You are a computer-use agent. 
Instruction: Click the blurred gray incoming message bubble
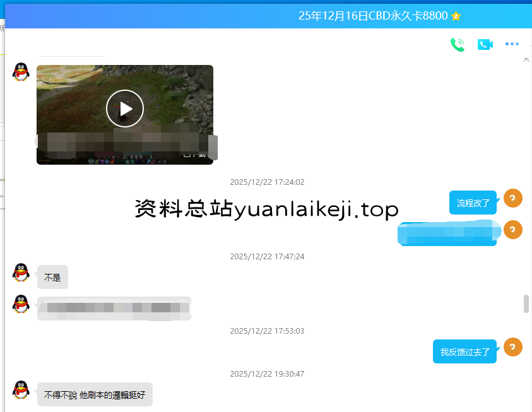(x=114, y=308)
